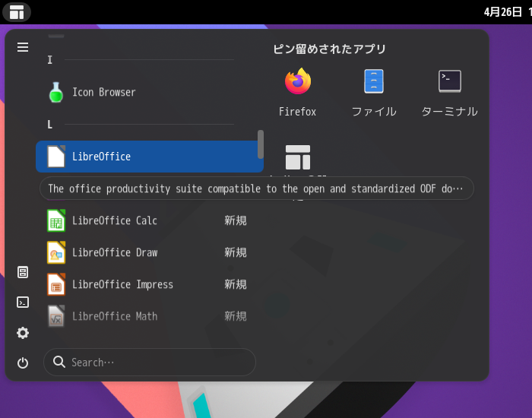Screen dimensions: 532x418
Task: Select the LibreOffice entry
Action: coord(149,157)
